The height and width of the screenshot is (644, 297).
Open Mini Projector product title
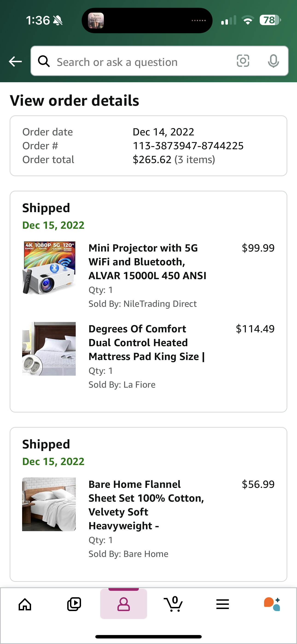tap(148, 262)
